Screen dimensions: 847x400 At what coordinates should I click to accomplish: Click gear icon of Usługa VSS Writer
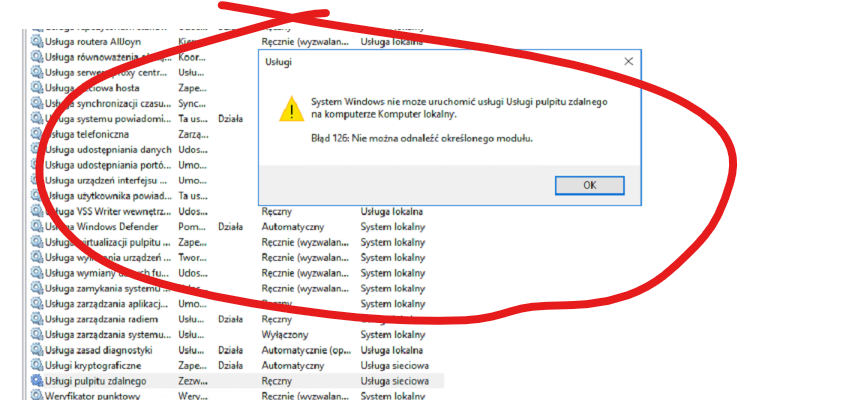(x=37, y=211)
